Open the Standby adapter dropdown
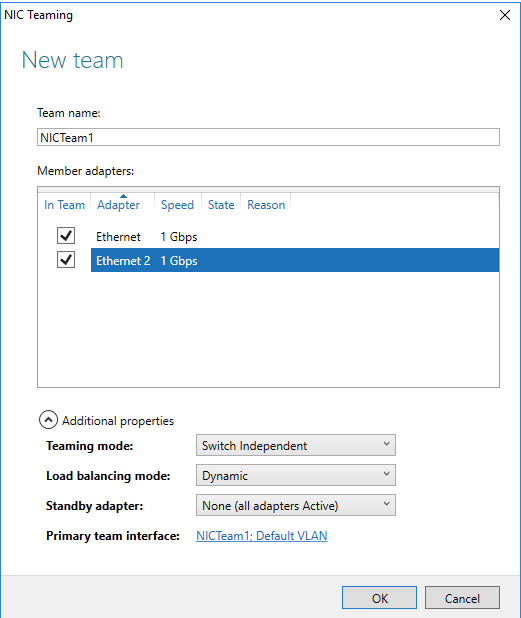 [296, 505]
